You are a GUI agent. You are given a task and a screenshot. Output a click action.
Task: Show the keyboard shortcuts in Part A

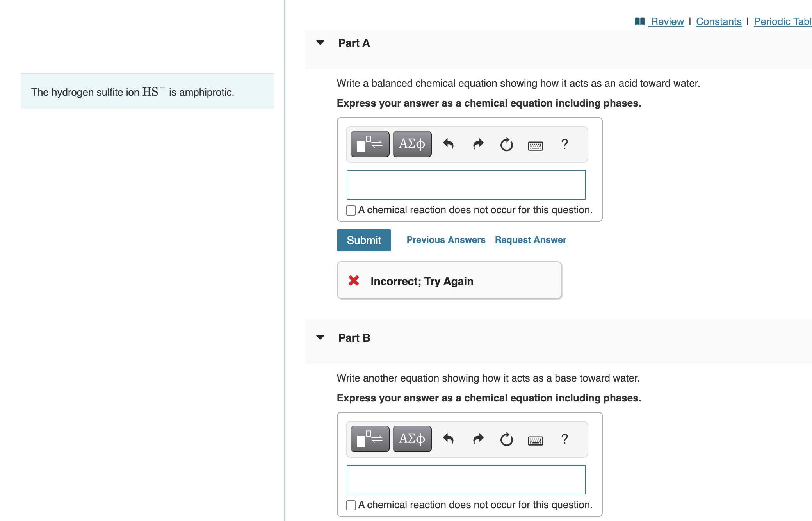[x=535, y=145]
